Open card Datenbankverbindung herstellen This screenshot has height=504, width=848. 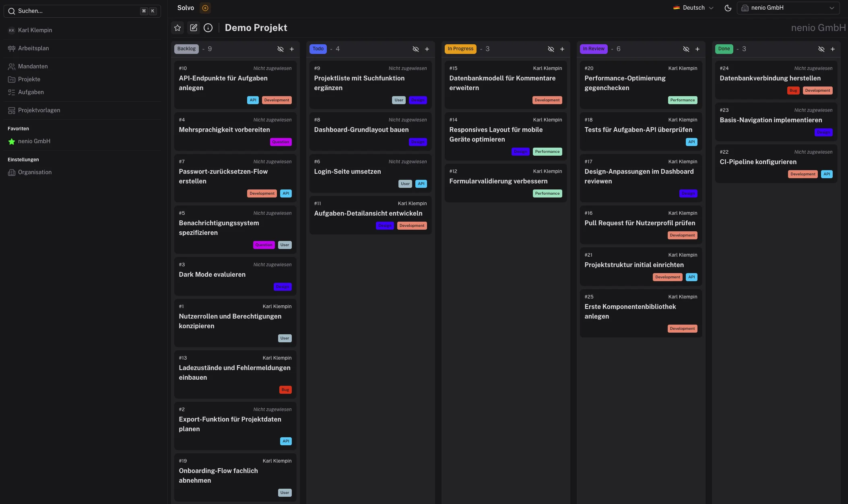(776, 80)
